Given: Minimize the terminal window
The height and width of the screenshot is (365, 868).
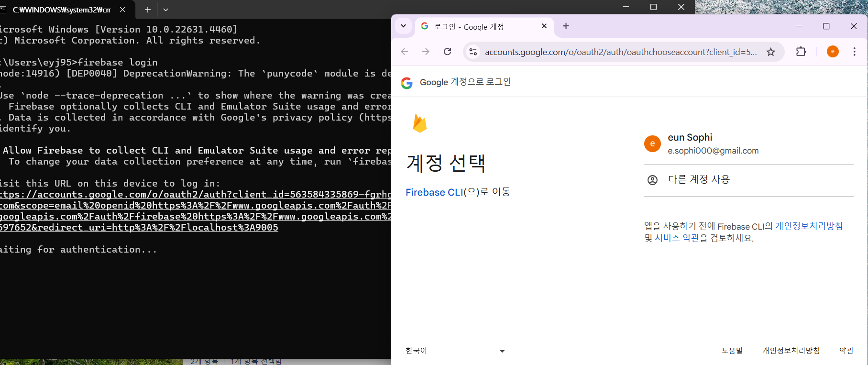Looking at the screenshot, I should pos(626,7).
